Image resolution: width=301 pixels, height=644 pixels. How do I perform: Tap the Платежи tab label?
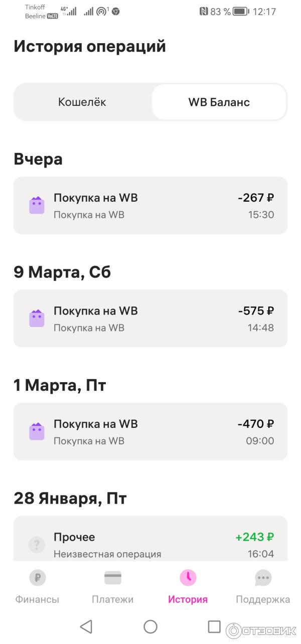113,599
